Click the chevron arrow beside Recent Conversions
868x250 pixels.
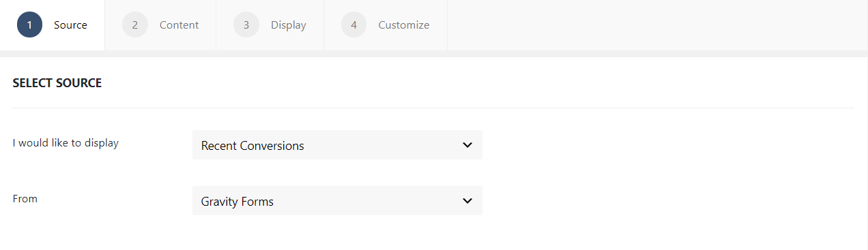pos(467,145)
